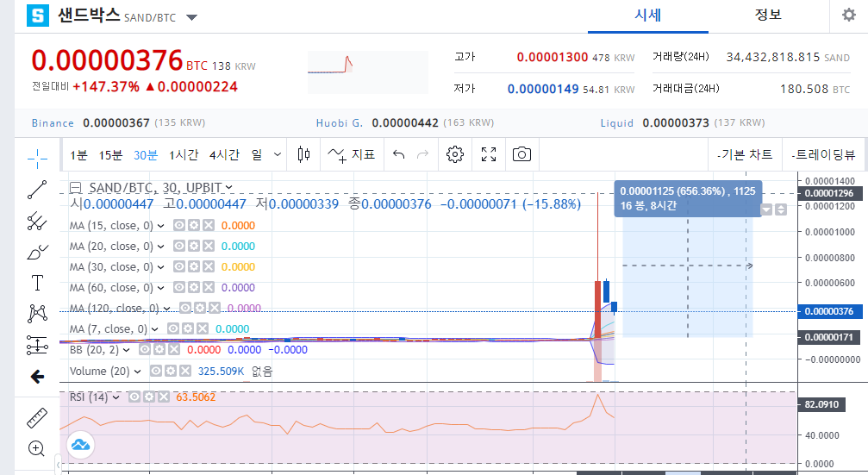Hide the MA 15 indicator
The width and height of the screenshot is (868, 475).
point(179,225)
